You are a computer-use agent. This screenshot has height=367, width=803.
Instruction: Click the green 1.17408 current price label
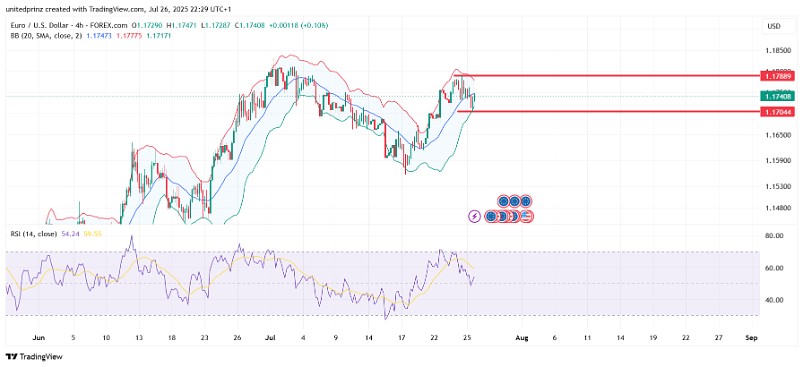tap(777, 96)
